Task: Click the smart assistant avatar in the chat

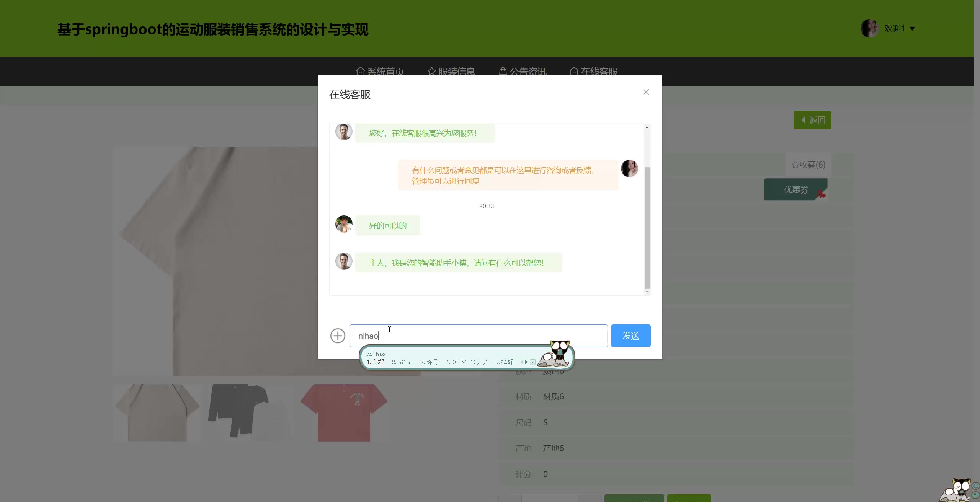Action: point(344,261)
